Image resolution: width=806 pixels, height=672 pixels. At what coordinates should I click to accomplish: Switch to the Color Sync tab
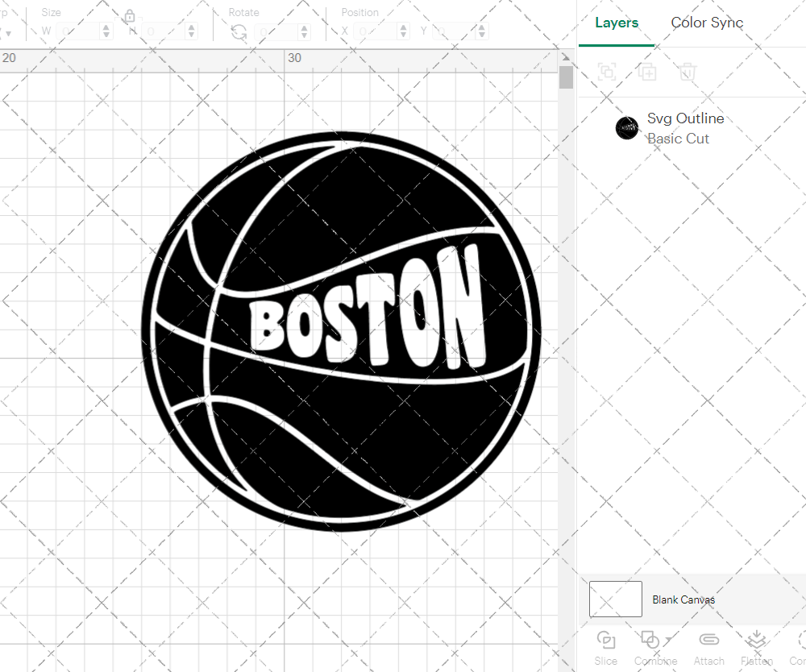pos(707,23)
